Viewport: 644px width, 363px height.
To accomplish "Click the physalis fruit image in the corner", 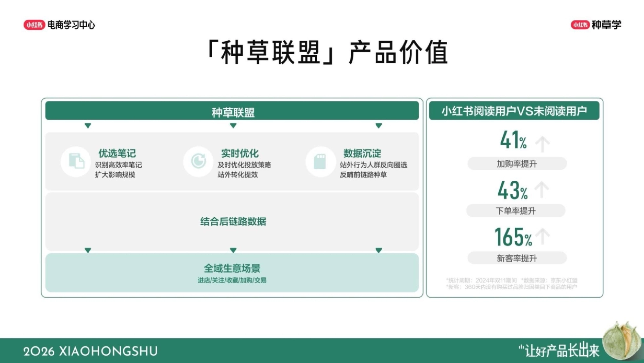I will point(622,341).
